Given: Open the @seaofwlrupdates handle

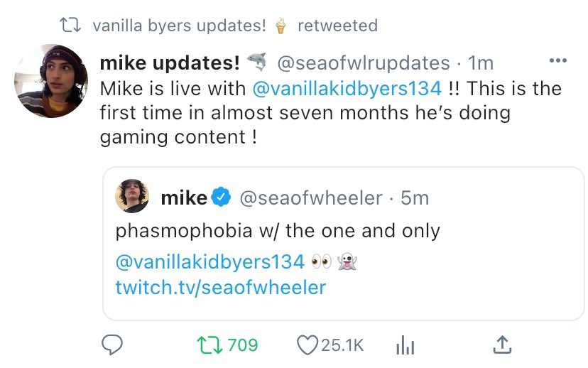Looking at the screenshot, I should (363, 63).
